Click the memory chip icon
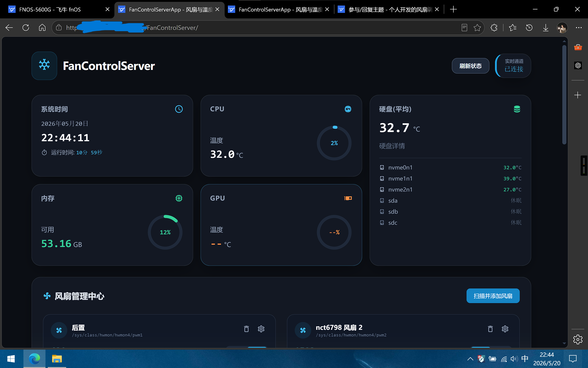The width and height of the screenshot is (588, 368). 179,198
